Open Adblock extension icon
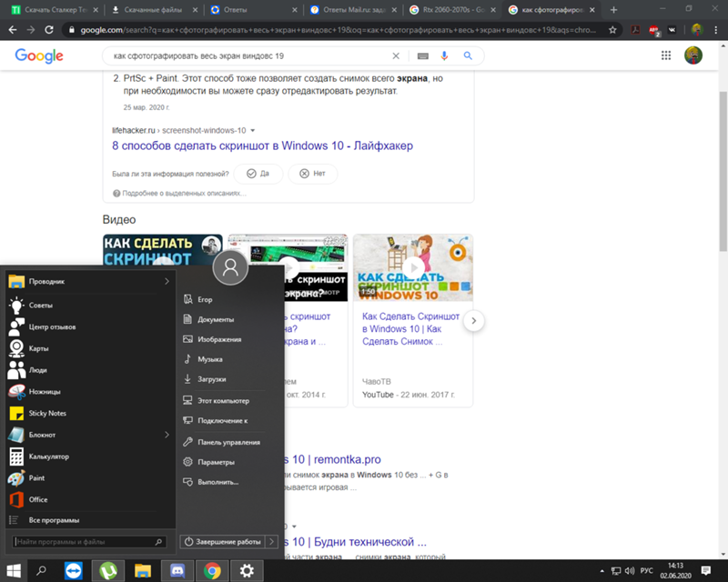The width and height of the screenshot is (728, 582). 653,30
